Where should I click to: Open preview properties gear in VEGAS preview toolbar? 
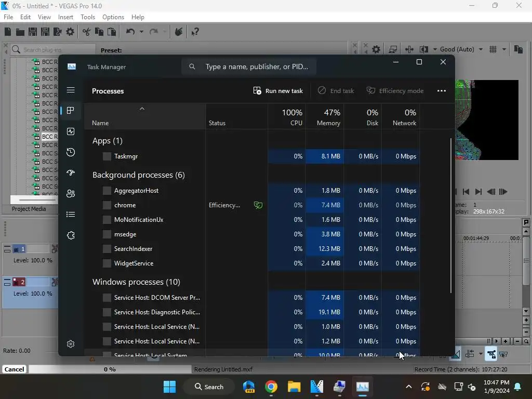(x=376, y=49)
